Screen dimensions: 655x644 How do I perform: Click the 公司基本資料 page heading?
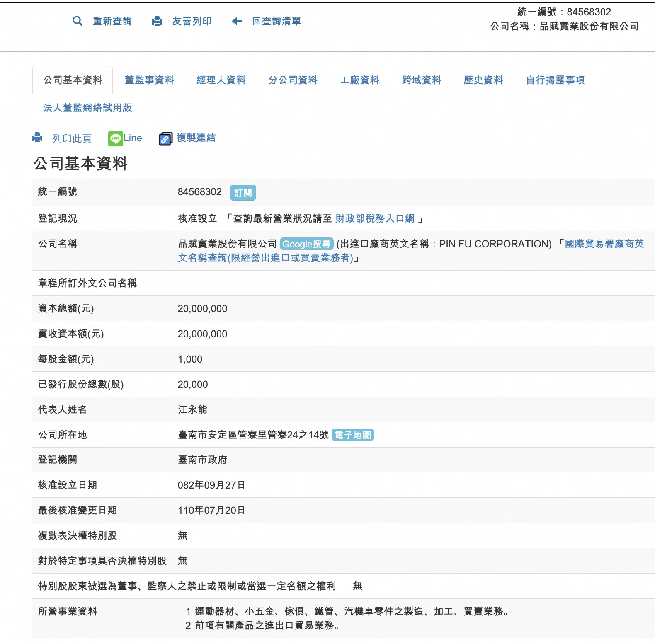tap(80, 163)
